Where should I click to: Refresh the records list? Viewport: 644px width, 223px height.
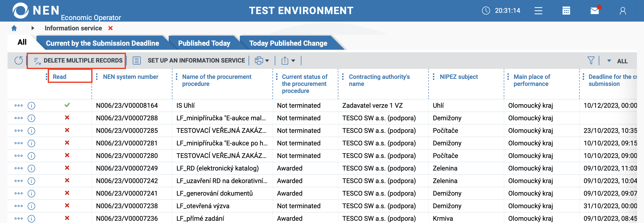pos(19,61)
